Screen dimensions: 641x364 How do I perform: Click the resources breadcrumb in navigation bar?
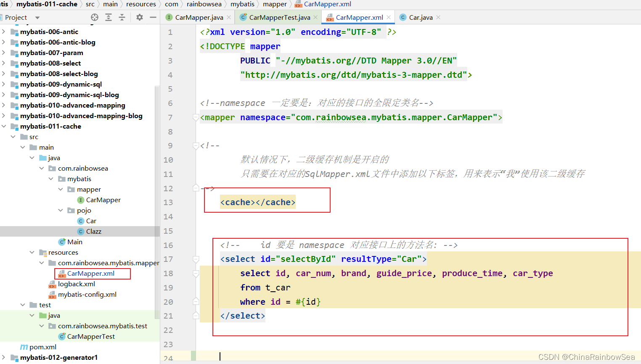[141, 4]
